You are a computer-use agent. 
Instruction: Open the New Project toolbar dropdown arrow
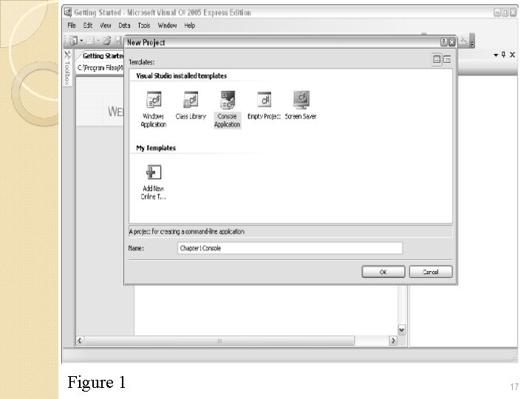click(81, 41)
